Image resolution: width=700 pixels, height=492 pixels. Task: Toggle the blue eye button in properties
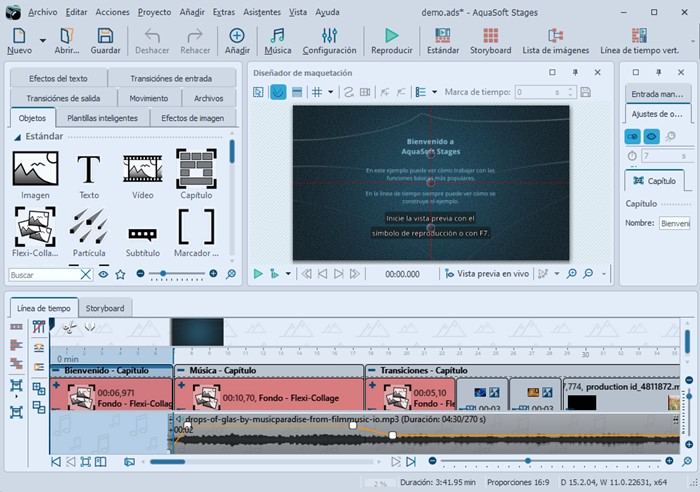(x=651, y=136)
